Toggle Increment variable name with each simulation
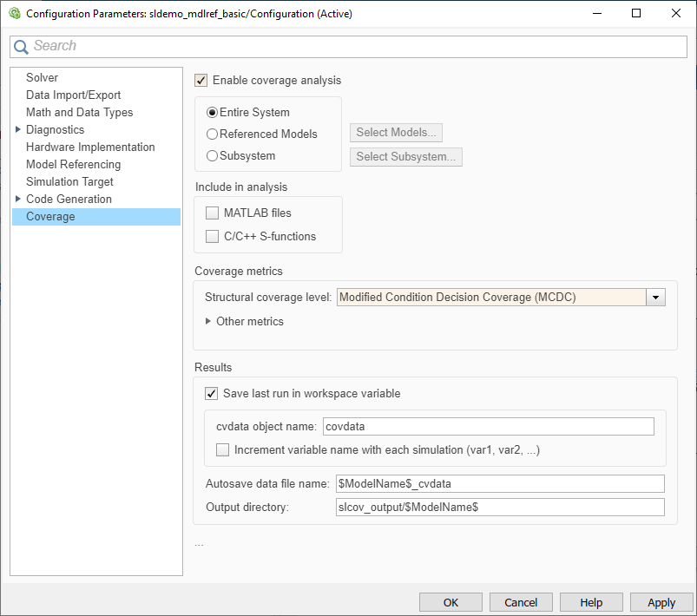The width and height of the screenshot is (697, 616). tap(223, 449)
